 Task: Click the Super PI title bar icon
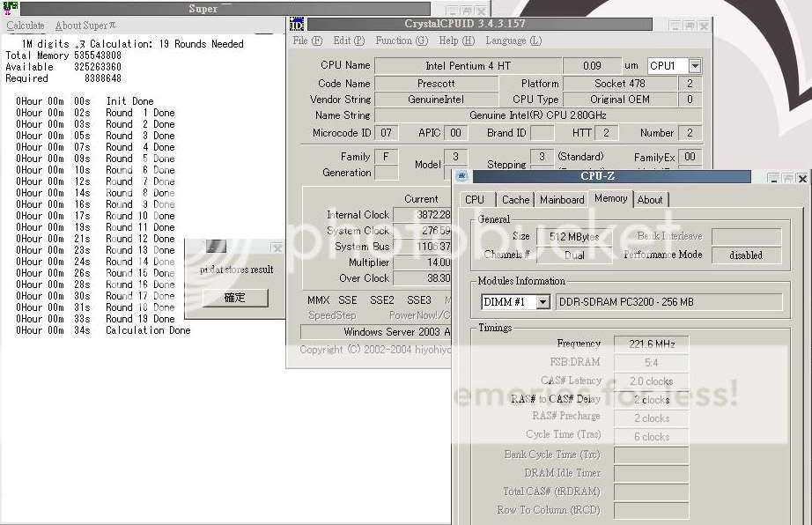(x=10, y=8)
